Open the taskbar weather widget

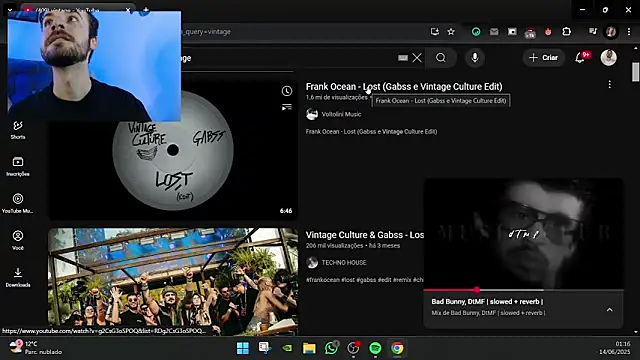pyautogui.click(x=36, y=348)
